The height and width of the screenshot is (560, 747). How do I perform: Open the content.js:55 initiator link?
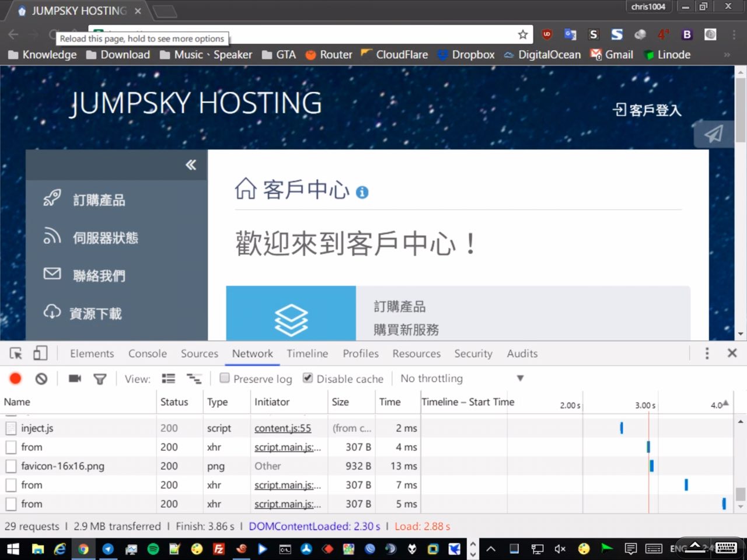282,428
